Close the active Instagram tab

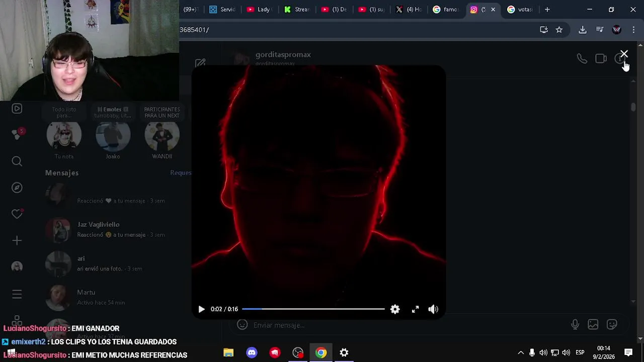[493, 9]
